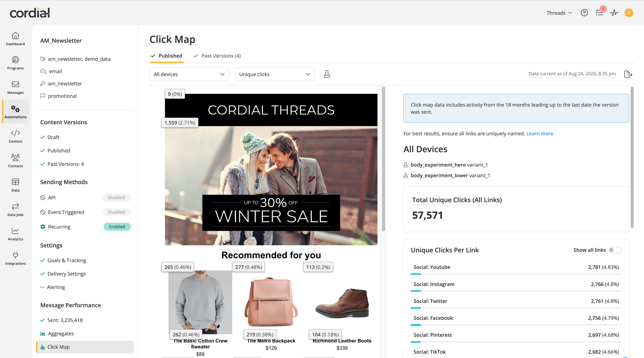Click the Basic Cotton Crew Sweater image

tap(200, 302)
